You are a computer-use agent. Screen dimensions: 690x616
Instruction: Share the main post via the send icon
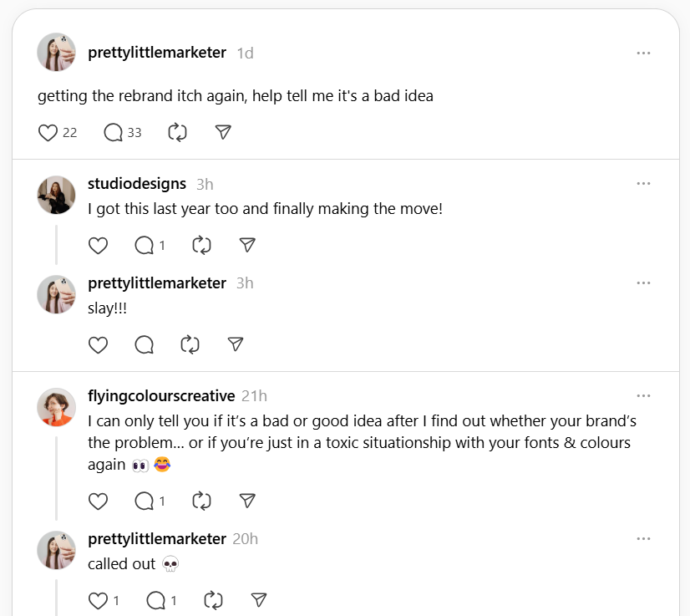click(x=222, y=131)
